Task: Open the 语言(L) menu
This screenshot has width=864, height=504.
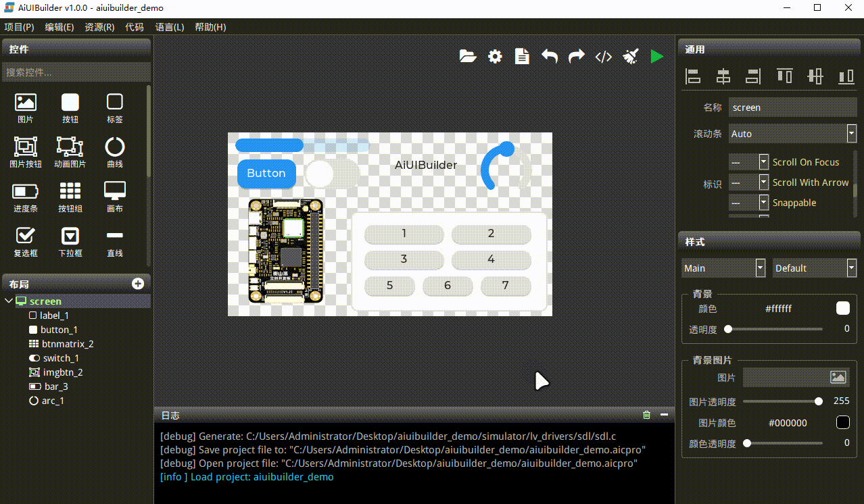Action: tap(169, 27)
